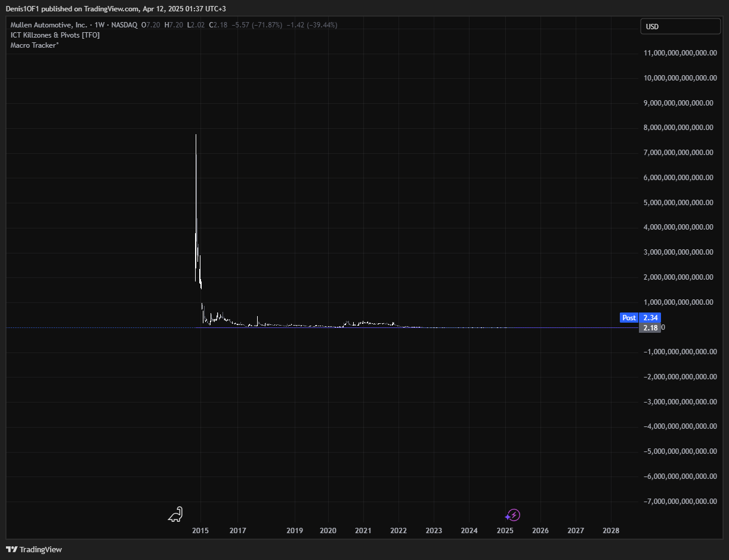
Task: Click the 2.18 current price tag
Action: [x=650, y=328]
